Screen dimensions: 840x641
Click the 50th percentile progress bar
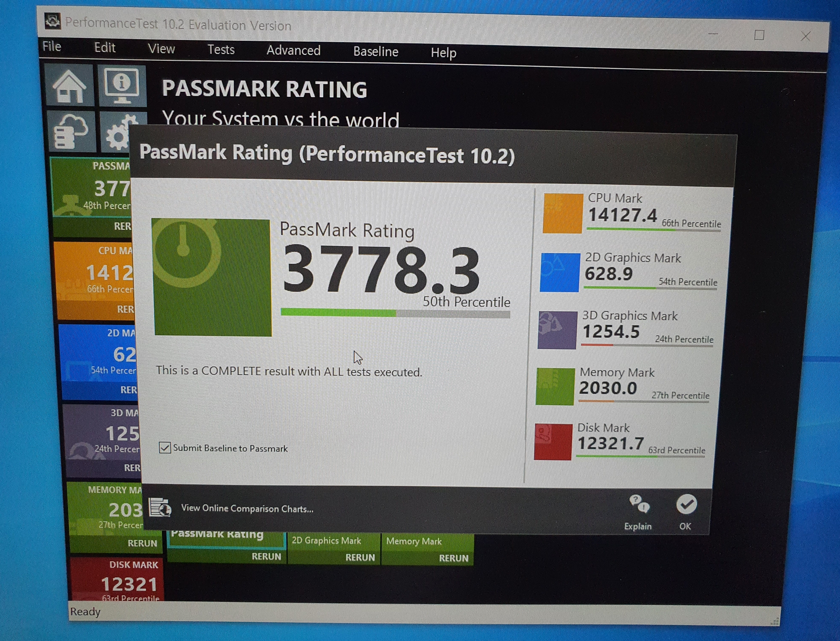pos(395,313)
